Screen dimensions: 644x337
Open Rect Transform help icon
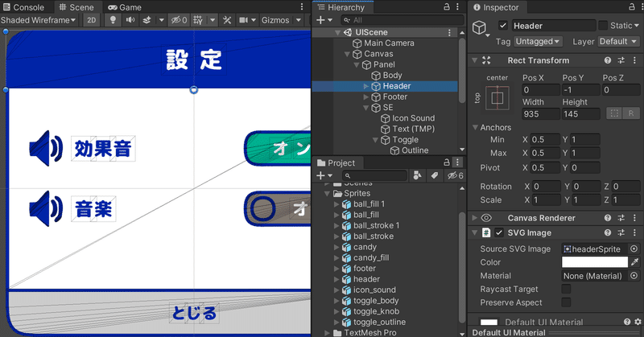[x=608, y=60]
